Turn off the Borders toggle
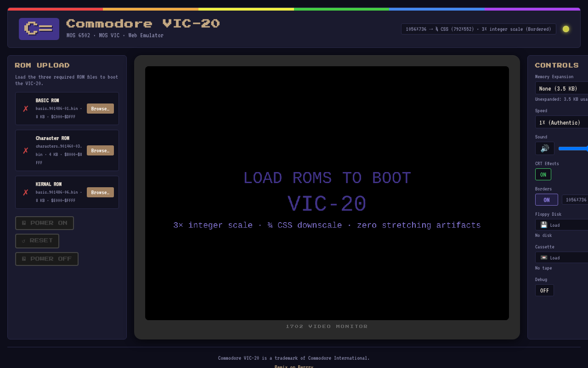 (546, 200)
